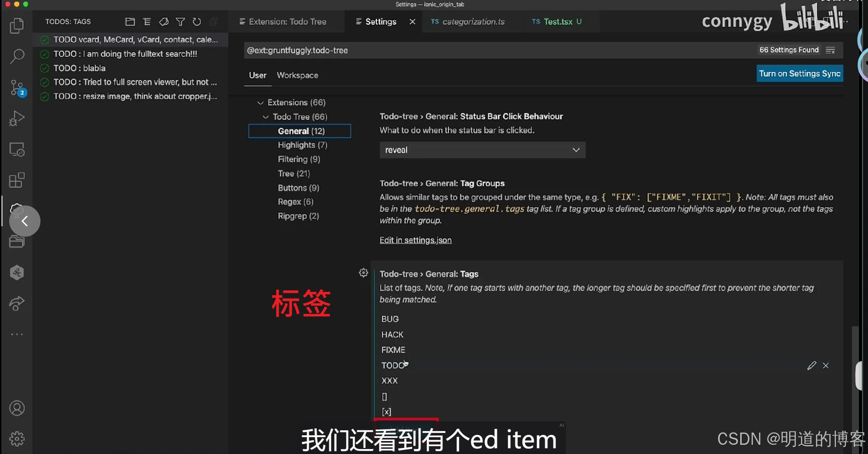The height and width of the screenshot is (454, 868).
Task: Click the filter funnel icon in the TODOS toolbar
Action: pos(180,22)
